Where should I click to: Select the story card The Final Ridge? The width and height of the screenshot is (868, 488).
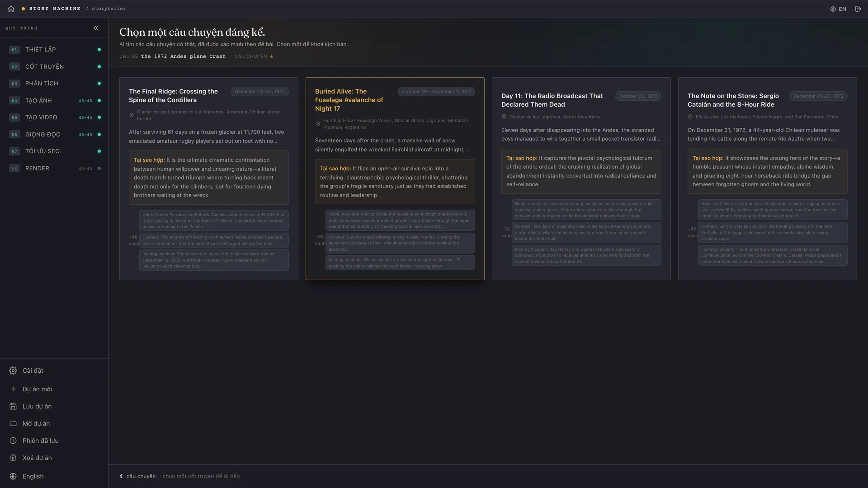tap(209, 178)
